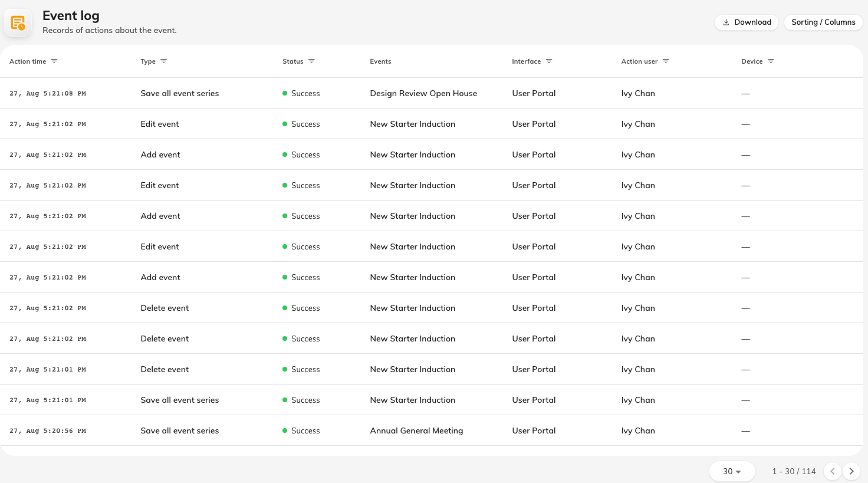Open the Status column filter icon
The image size is (868, 483).
(311, 61)
